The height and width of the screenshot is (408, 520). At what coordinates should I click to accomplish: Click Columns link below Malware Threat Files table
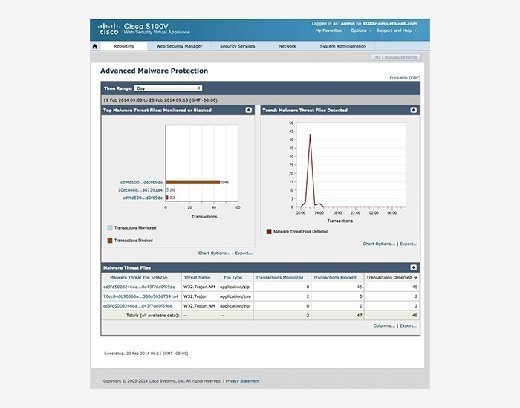[384, 326]
